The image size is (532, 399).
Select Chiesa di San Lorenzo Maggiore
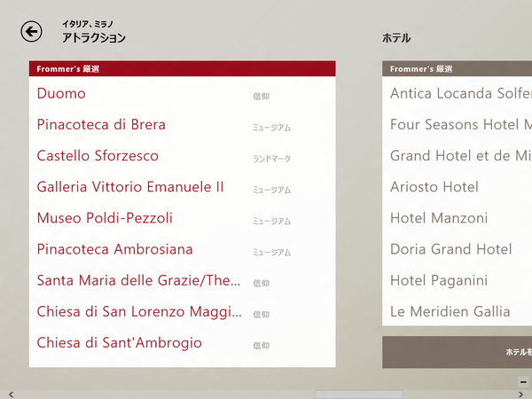coord(138,312)
